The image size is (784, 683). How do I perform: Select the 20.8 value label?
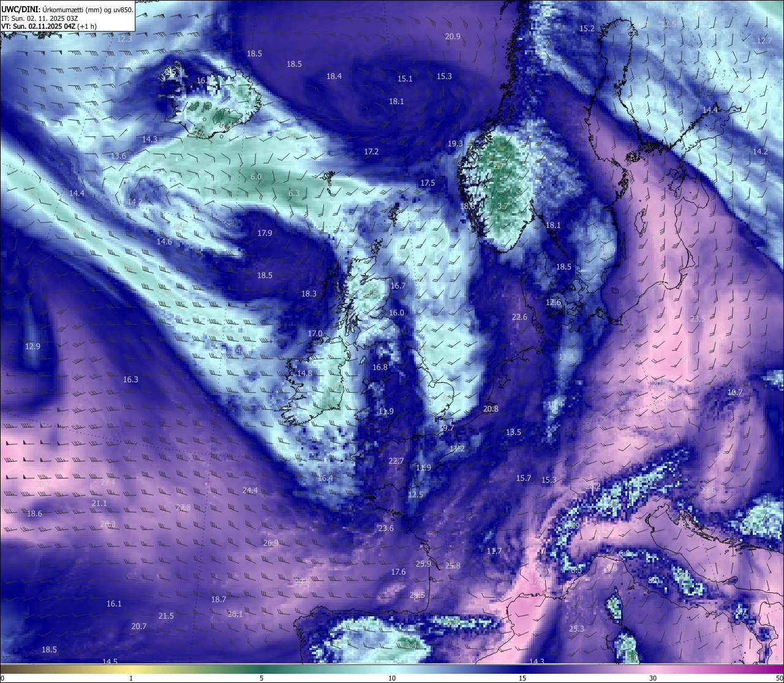click(x=491, y=409)
